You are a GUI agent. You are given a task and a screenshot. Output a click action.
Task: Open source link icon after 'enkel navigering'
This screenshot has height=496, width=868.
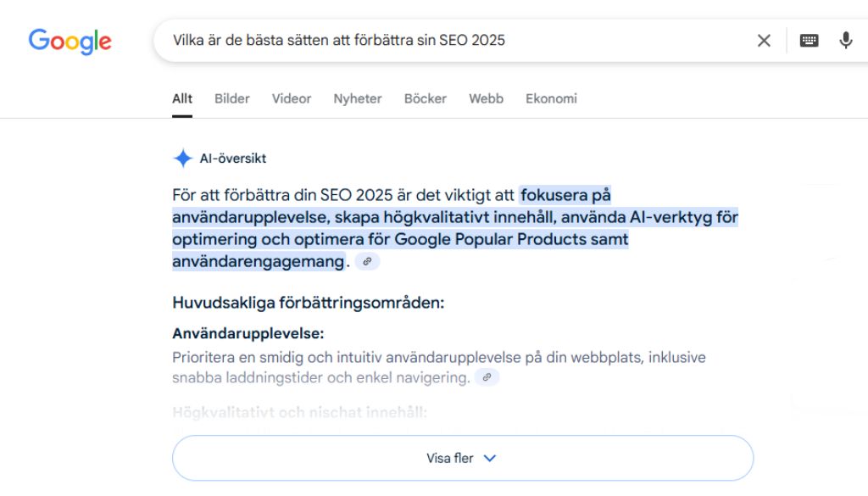coord(487,377)
